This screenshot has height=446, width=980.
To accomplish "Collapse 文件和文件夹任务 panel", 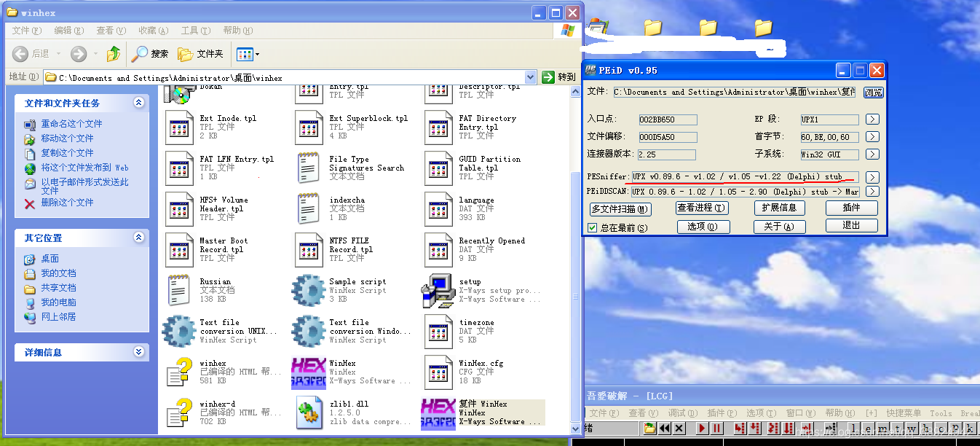I will point(138,103).
